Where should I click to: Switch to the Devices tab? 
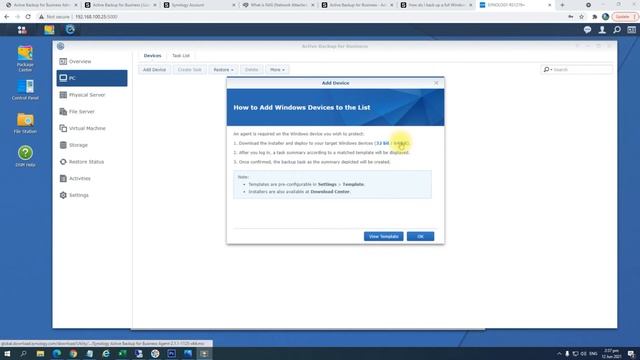pos(152,56)
